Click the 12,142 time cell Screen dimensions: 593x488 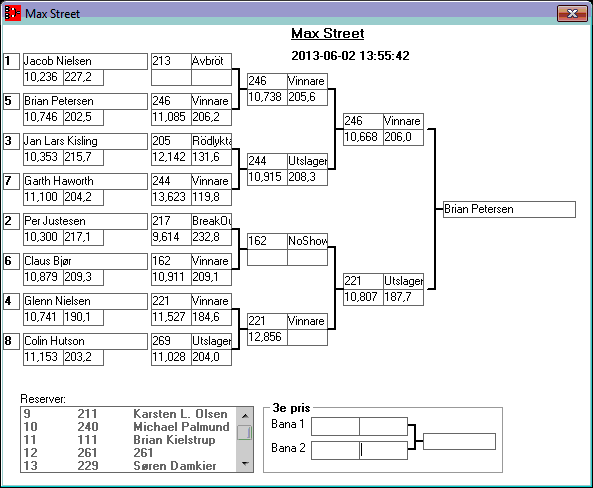(x=171, y=157)
